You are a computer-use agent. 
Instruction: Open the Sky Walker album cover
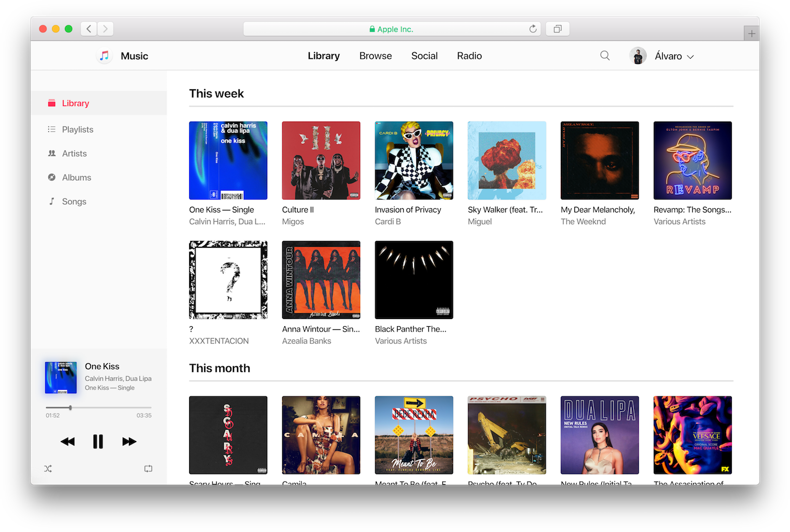[x=507, y=161]
